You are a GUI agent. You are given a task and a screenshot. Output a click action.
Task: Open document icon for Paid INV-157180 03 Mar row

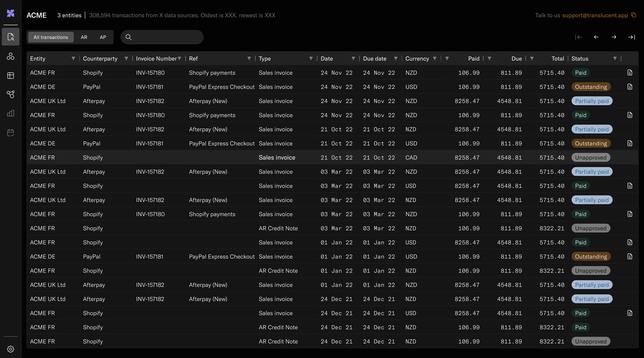[630, 214]
